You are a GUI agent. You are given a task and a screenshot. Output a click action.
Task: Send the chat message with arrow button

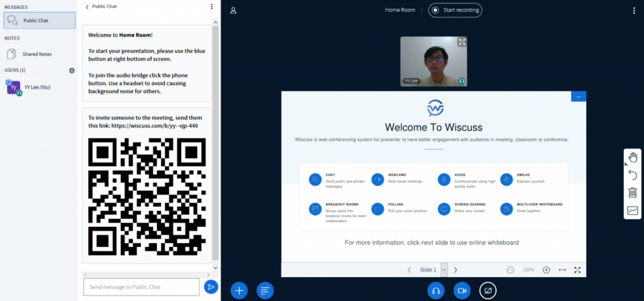pyautogui.click(x=211, y=287)
